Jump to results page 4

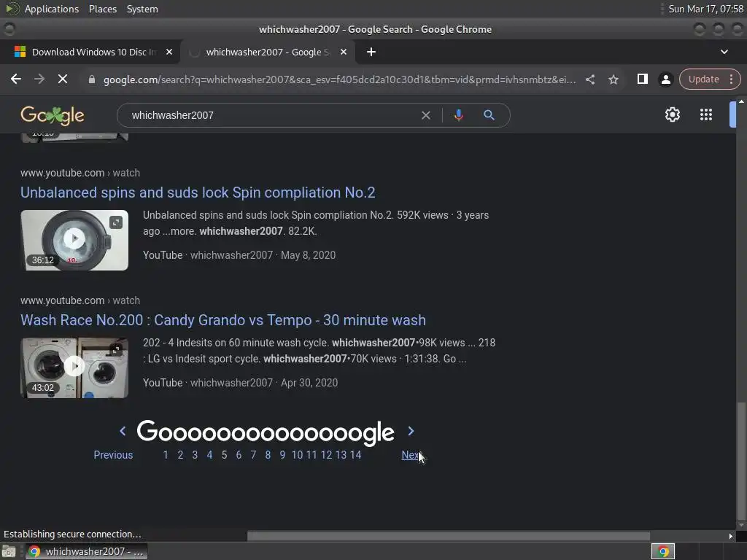tap(209, 455)
